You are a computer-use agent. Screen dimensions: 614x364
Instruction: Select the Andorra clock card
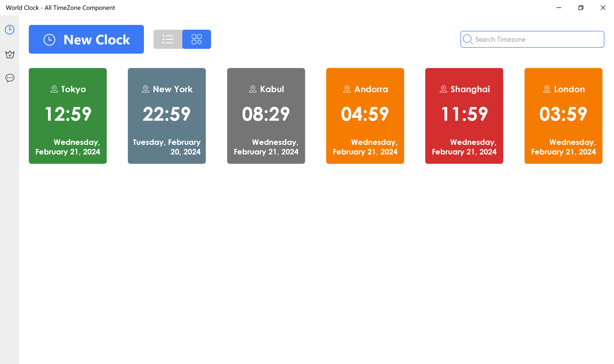tap(365, 116)
